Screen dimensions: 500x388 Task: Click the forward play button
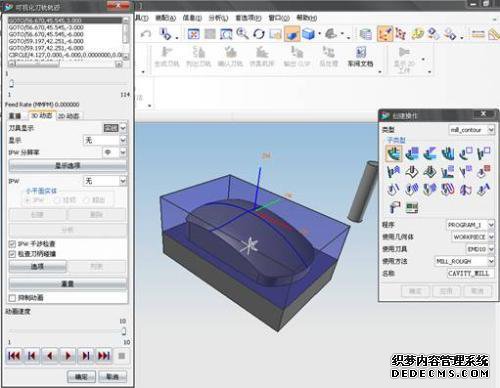68,356
